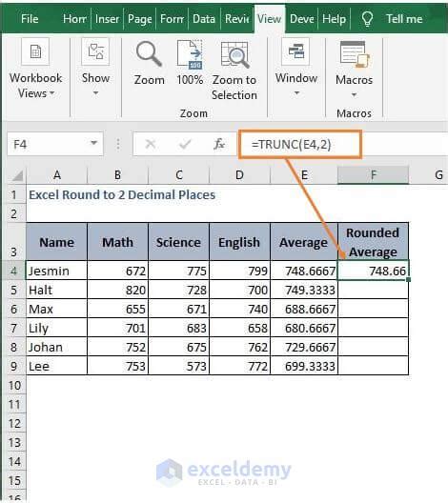Screen dimensions: 448x503
Task: Click the Average cell "748.6667"
Action: (304, 271)
